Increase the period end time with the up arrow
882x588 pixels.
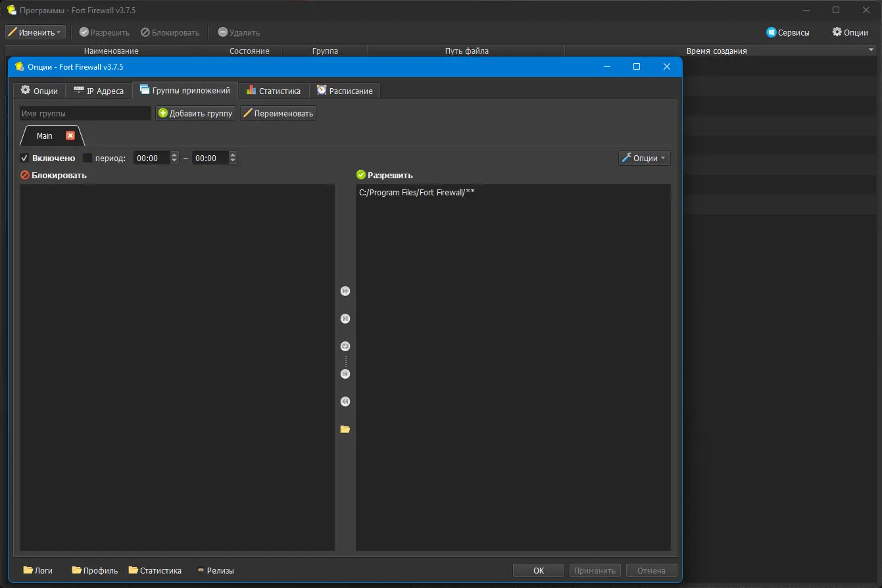click(233, 155)
